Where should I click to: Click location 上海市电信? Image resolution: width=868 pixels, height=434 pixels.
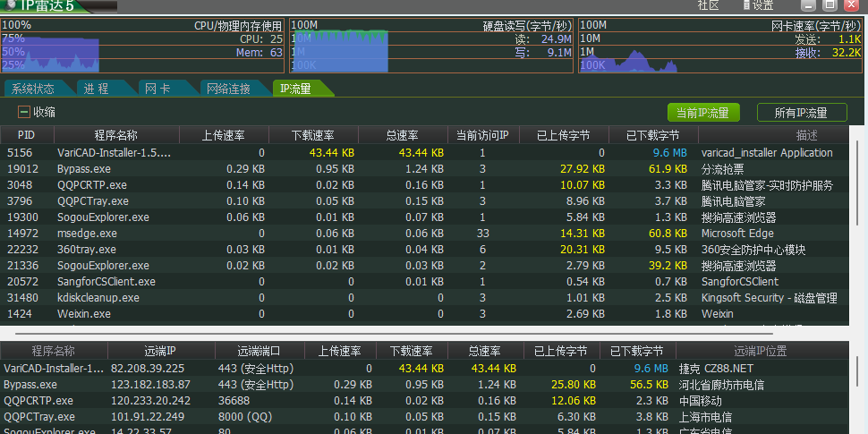click(x=705, y=416)
